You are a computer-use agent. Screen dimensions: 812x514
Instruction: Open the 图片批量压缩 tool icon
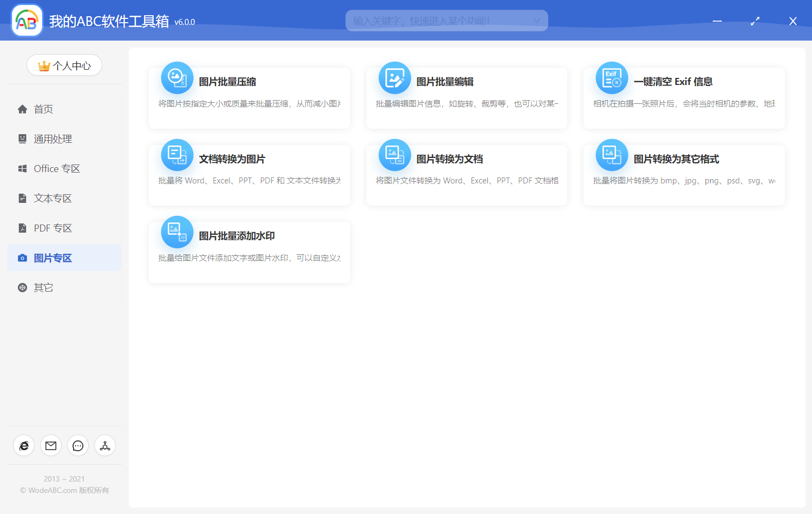pos(177,78)
